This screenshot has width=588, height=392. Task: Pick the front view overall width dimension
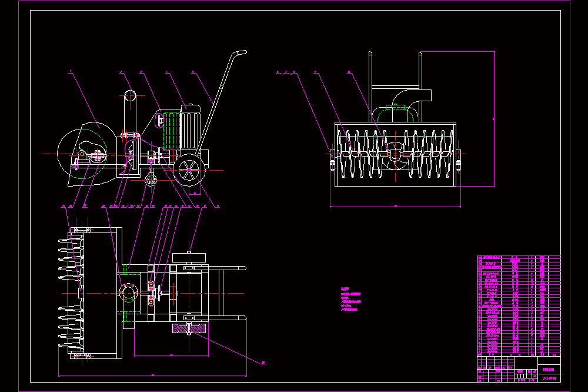(x=395, y=206)
